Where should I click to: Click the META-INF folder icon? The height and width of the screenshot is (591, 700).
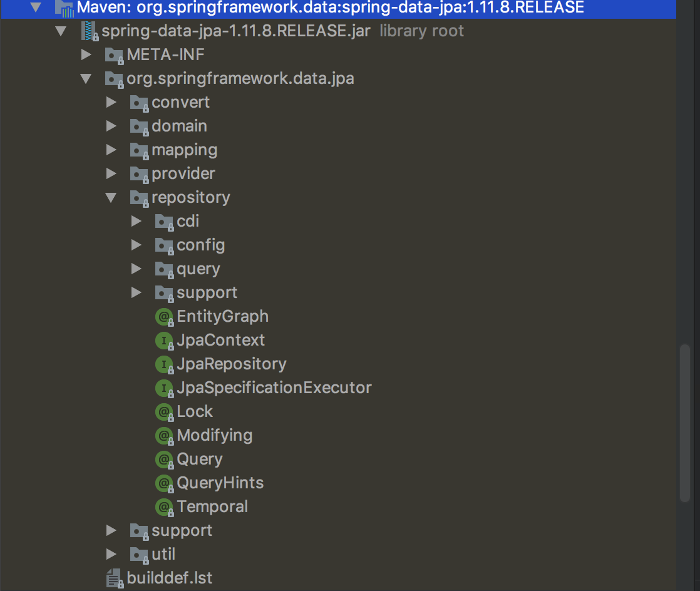pyautogui.click(x=114, y=55)
